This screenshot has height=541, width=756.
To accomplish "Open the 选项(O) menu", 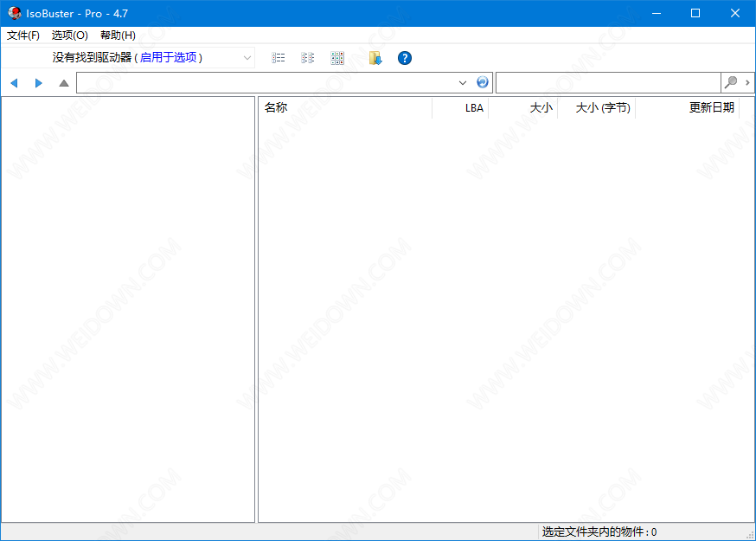I will click(70, 35).
